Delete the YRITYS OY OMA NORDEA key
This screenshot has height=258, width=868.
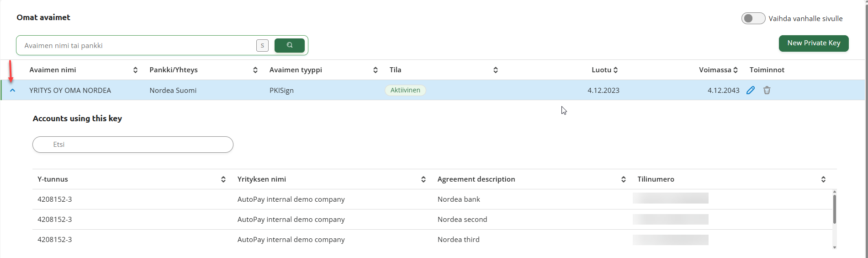tap(767, 90)
